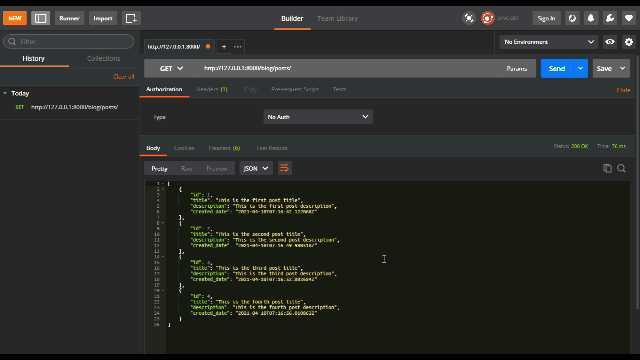The height and width of the screenshot is (360, 640).
Task: Open the No Environment dropdown
Action: point(549,42)
